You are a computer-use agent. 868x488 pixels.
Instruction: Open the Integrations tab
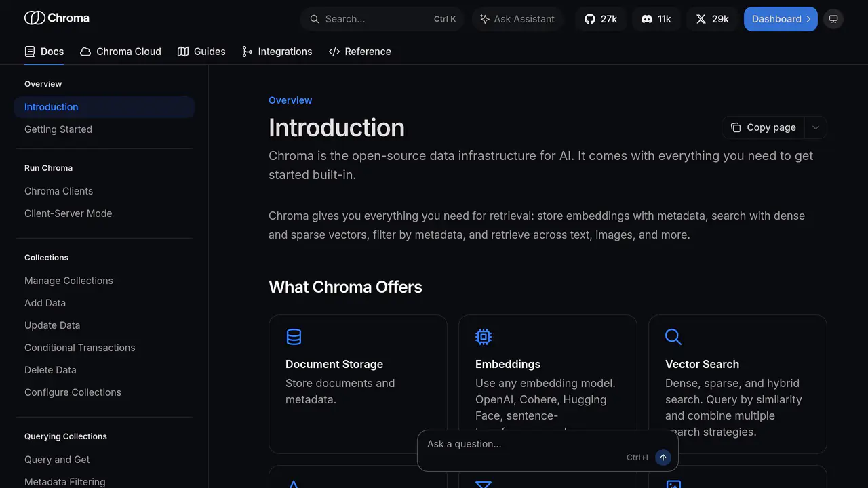(x=277, y=52)
